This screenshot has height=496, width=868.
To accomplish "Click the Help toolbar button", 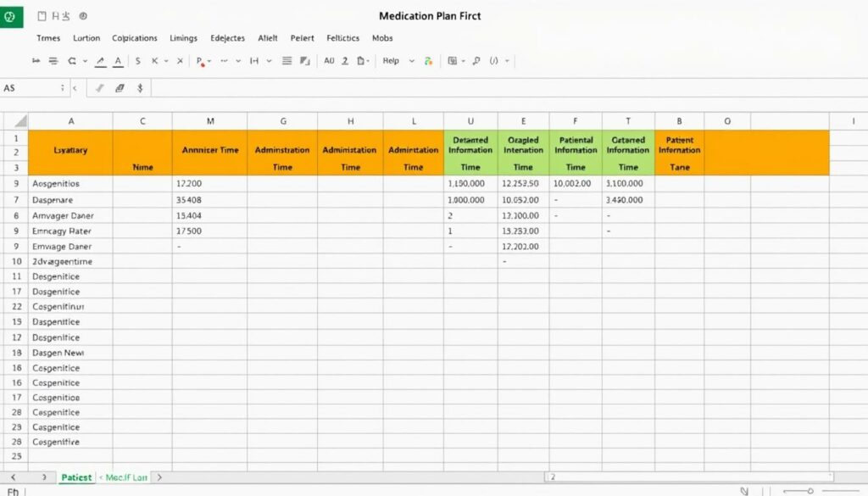I will click(x=391, y=61).
